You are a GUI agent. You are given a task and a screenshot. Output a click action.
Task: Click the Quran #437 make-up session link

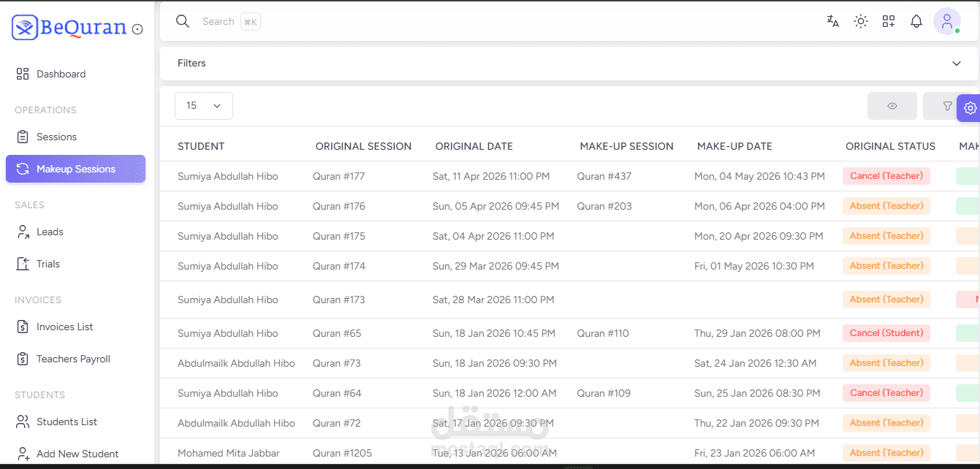coord(604,176)
